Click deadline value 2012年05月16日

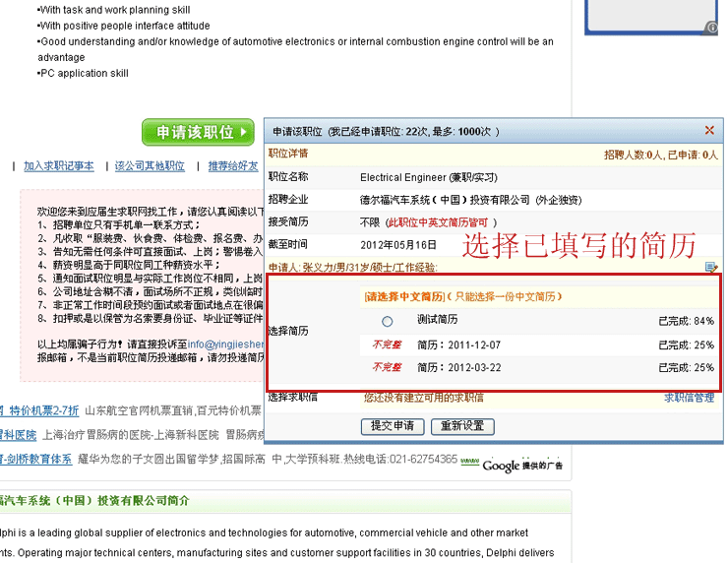point(398,245)
